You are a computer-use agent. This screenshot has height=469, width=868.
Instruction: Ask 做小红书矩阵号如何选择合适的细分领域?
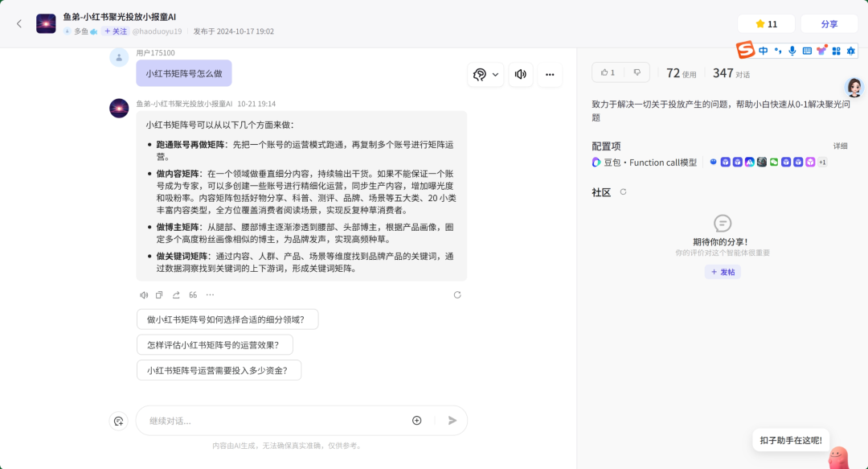227,319
